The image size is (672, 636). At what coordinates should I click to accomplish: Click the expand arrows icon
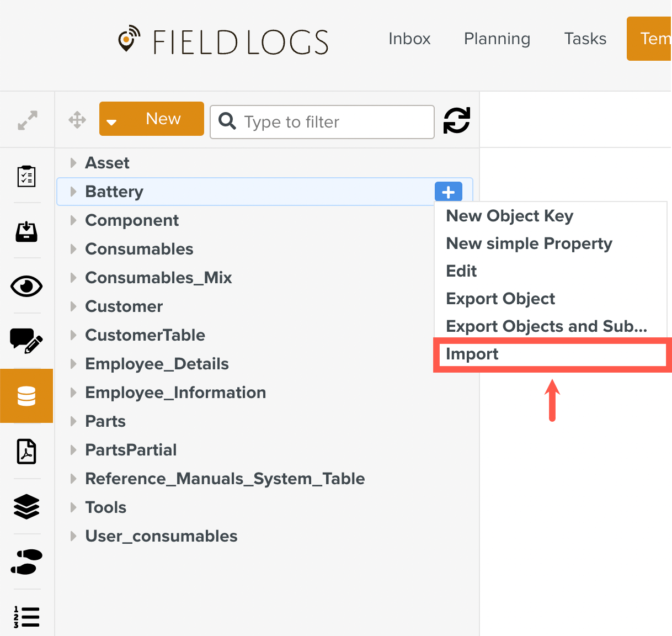point(27,120)
